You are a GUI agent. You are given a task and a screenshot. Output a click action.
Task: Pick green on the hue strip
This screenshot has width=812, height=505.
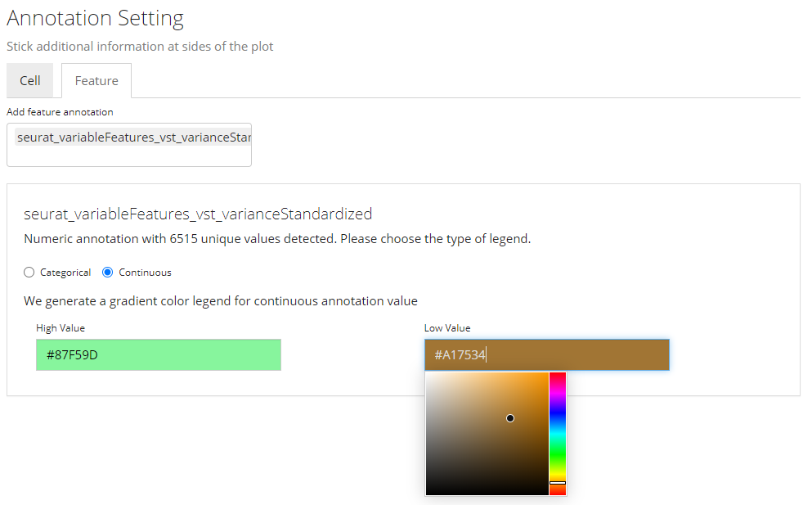point(558,453)
